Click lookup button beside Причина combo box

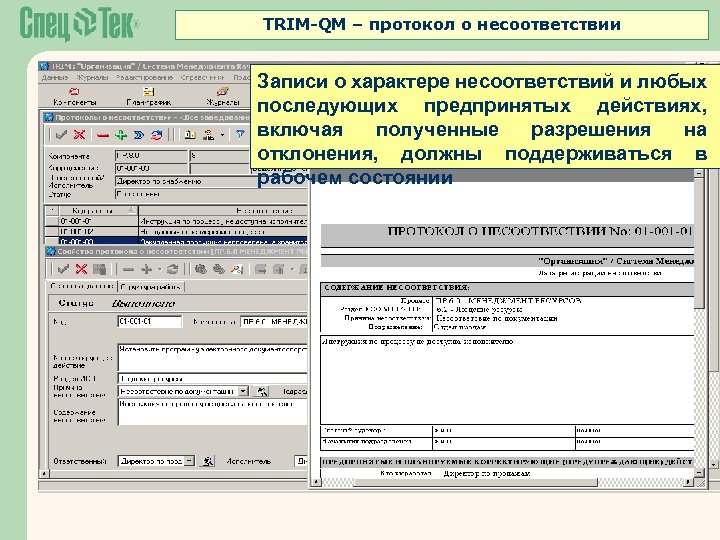point(262,391)
